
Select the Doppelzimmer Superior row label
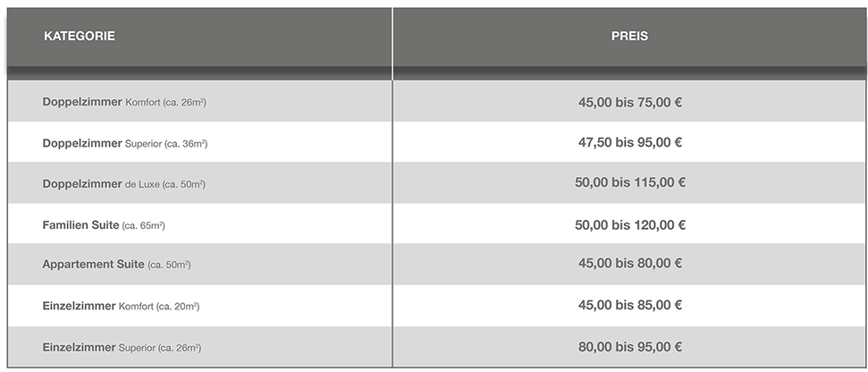pos(124,143)
